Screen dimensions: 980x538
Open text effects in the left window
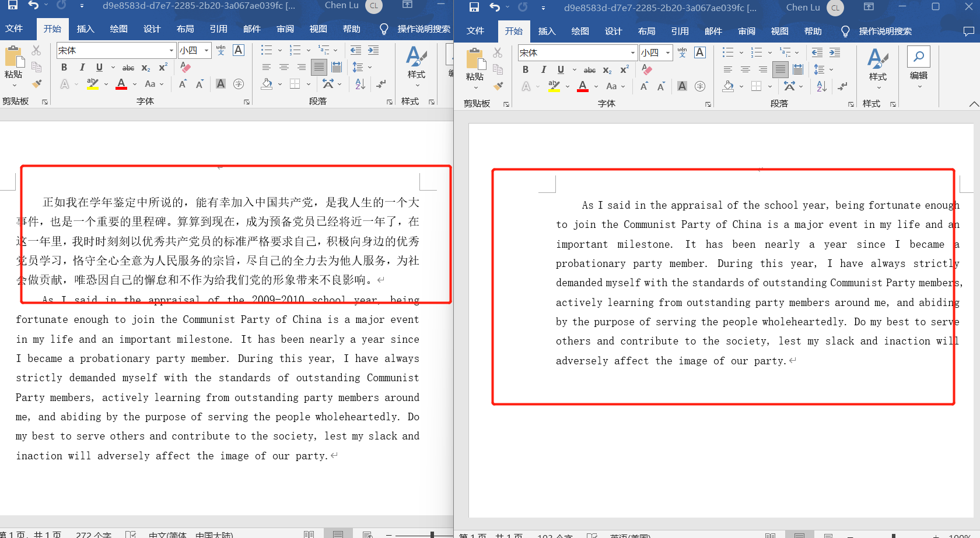65,85
